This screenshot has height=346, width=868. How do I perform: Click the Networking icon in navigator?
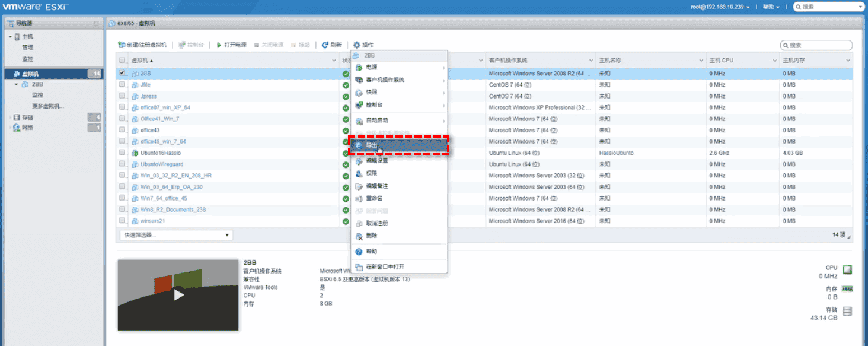[16, 128]
